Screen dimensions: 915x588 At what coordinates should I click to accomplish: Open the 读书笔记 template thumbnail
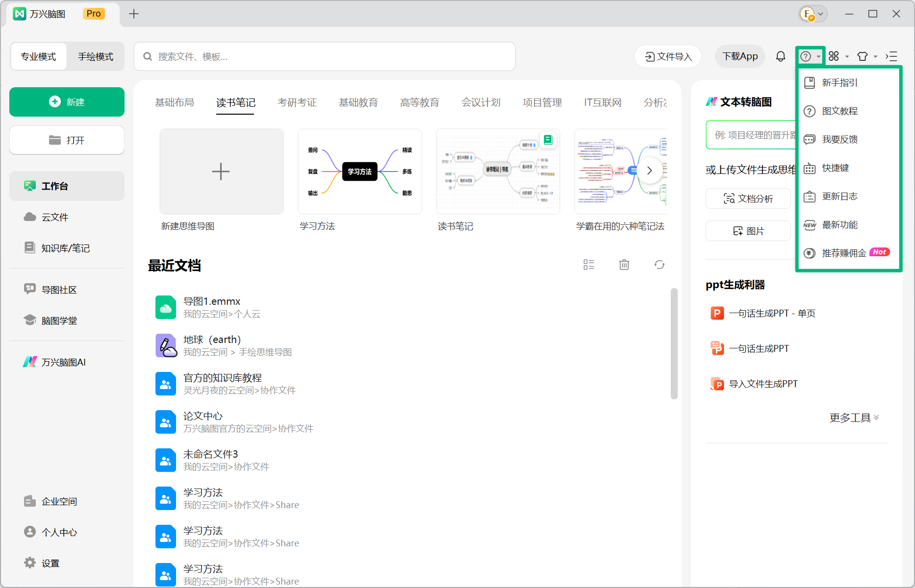(x=498, y=171)
